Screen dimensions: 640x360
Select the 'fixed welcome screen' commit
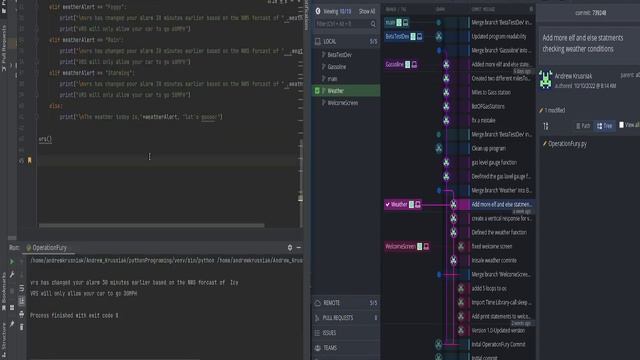pos(492,247)
